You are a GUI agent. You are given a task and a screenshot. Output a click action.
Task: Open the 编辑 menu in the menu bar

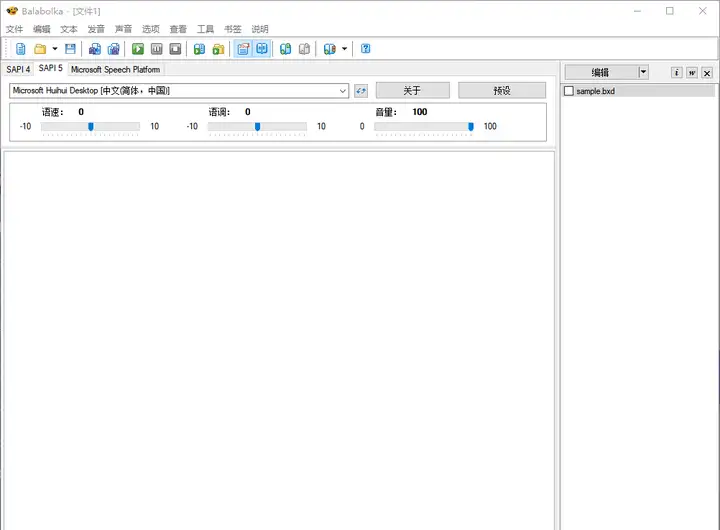42,29
